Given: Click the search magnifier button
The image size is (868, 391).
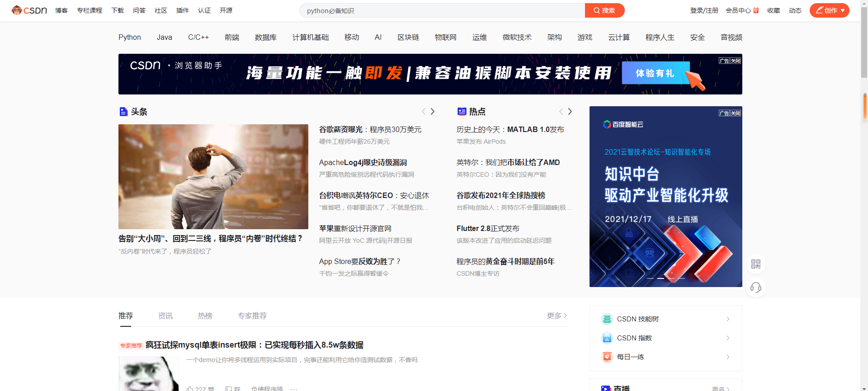Looking at the screenshot, I should click(x=604, y=10).
